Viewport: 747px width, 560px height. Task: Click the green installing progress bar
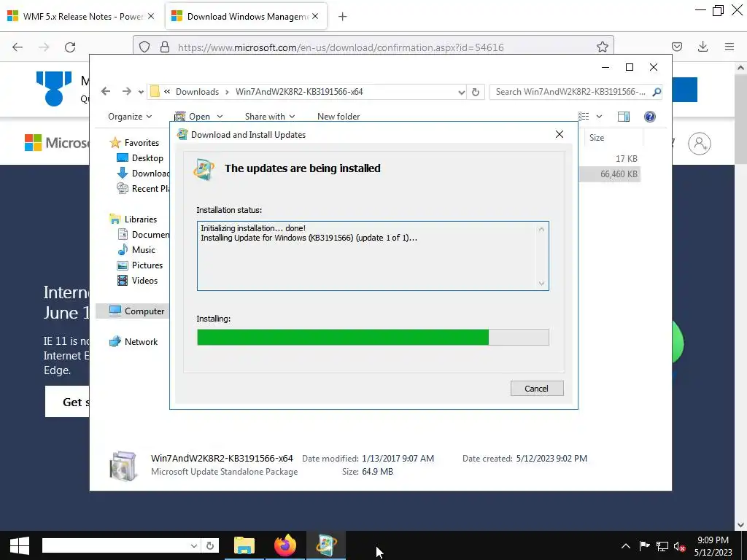pyautogui.click(x=373, y=337)
